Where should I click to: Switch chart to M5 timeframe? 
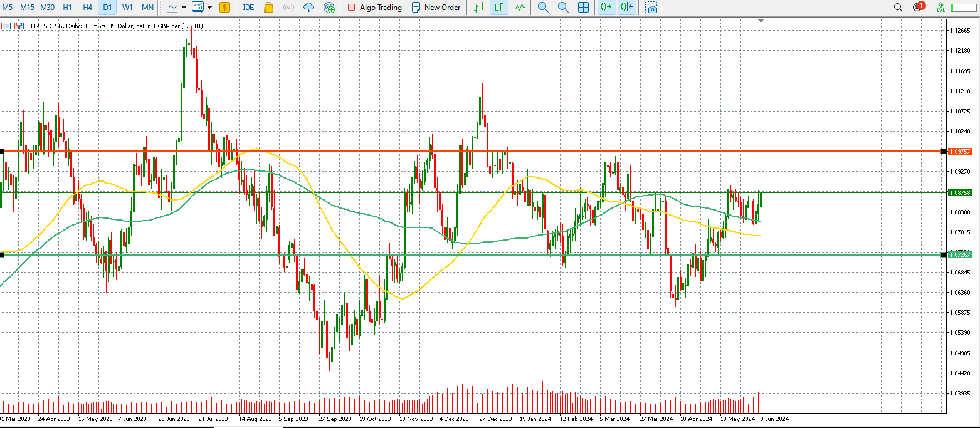8,8
